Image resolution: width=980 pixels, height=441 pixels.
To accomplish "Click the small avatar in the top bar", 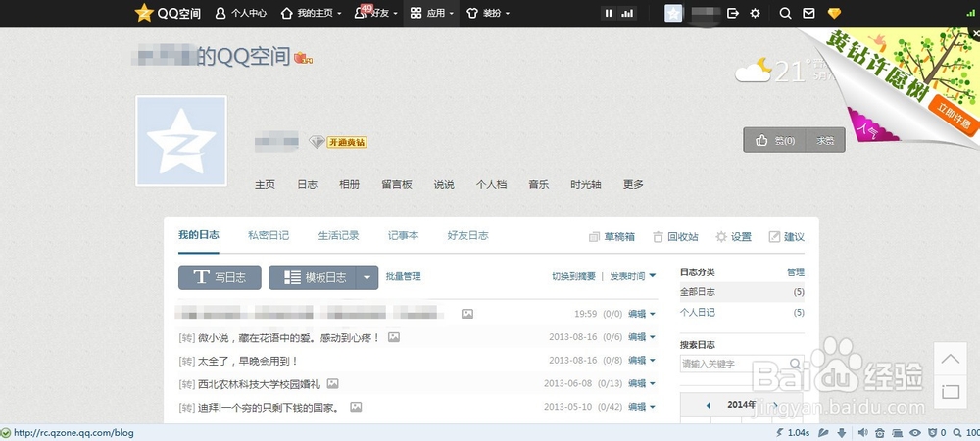I will 673,13.
